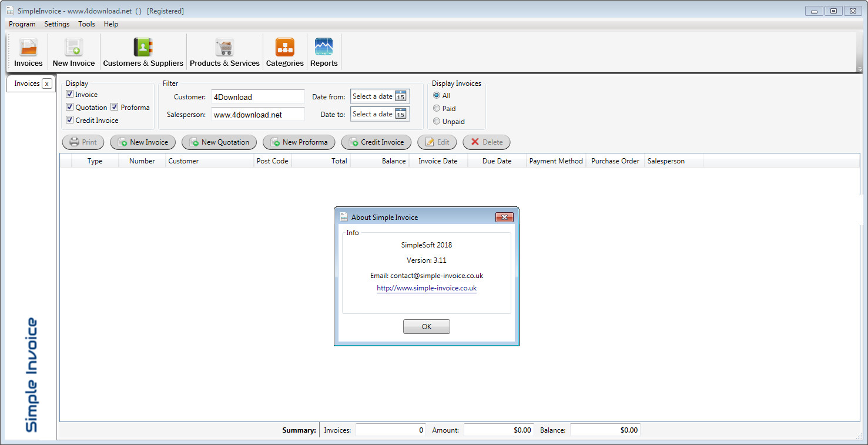Image resolution: width=868 pixels, height=445 pixels.
Task: Open the Settings menu
Action: click(57, 24)
